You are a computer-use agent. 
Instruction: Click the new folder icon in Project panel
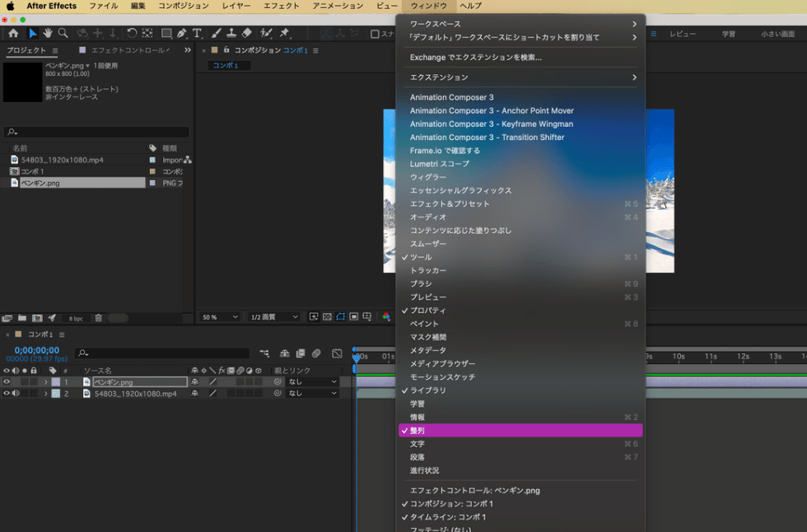[x=22, y=318]
